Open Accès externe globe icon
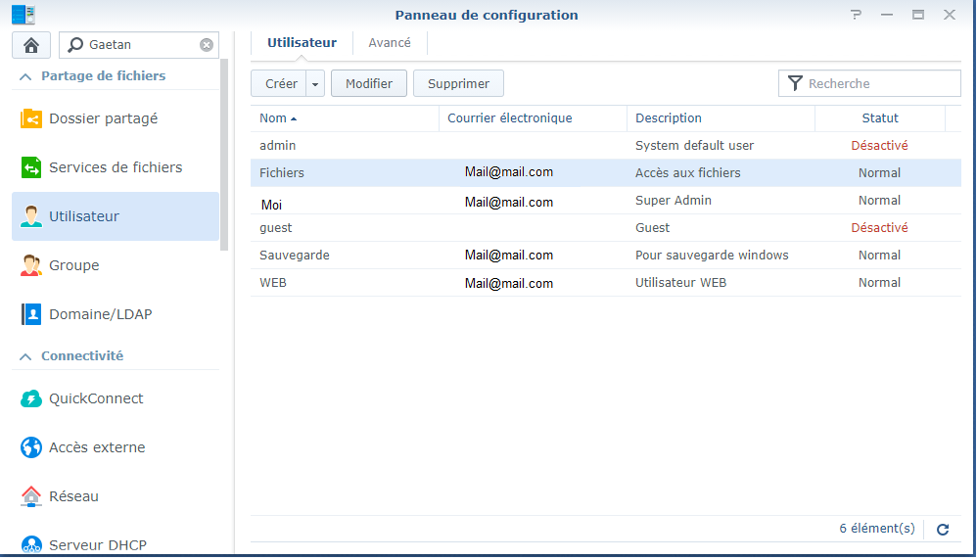 (31, 447)
